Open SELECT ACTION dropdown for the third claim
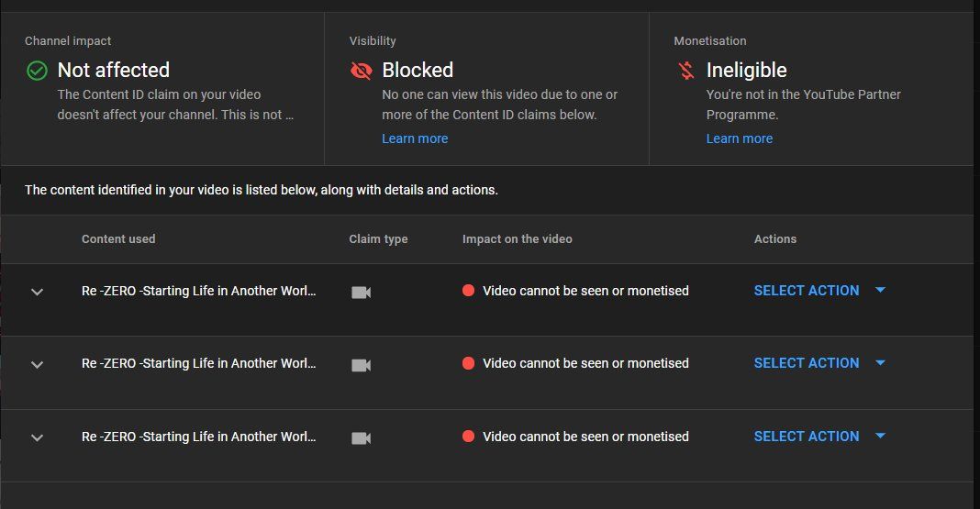Viewport: 980px width, 509px height. tap(819, 436)
